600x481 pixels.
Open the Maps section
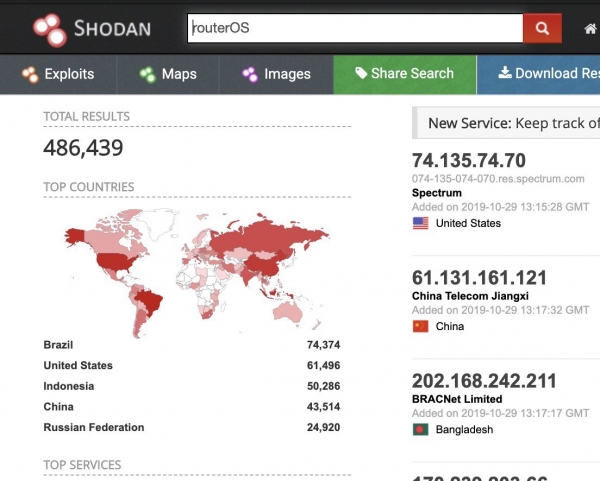pyautogui.click(x=168, y=74)
